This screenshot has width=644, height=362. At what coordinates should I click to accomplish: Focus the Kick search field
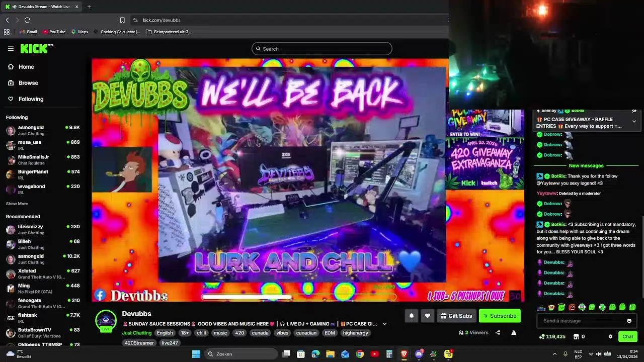[322, 49]
